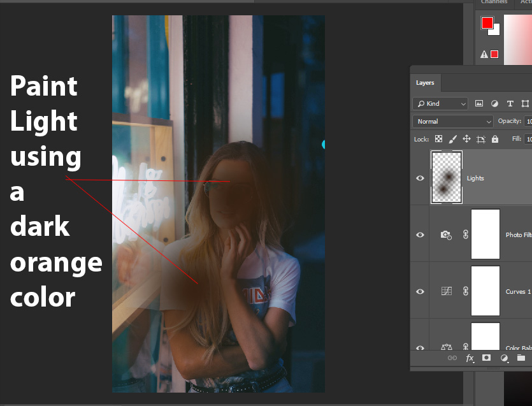Toggle lock image pixels brush icon
532x406 pixels.
452,139
